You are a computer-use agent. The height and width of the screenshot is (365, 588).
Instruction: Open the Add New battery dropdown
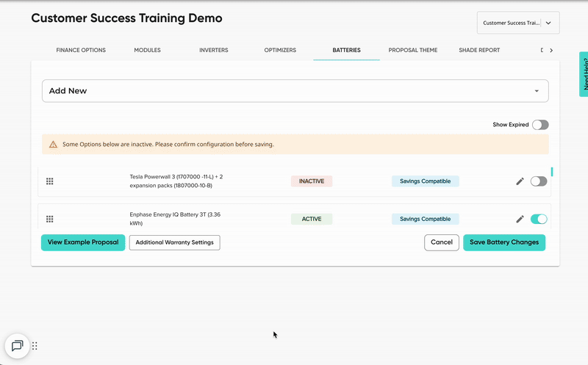coord(295,91)
